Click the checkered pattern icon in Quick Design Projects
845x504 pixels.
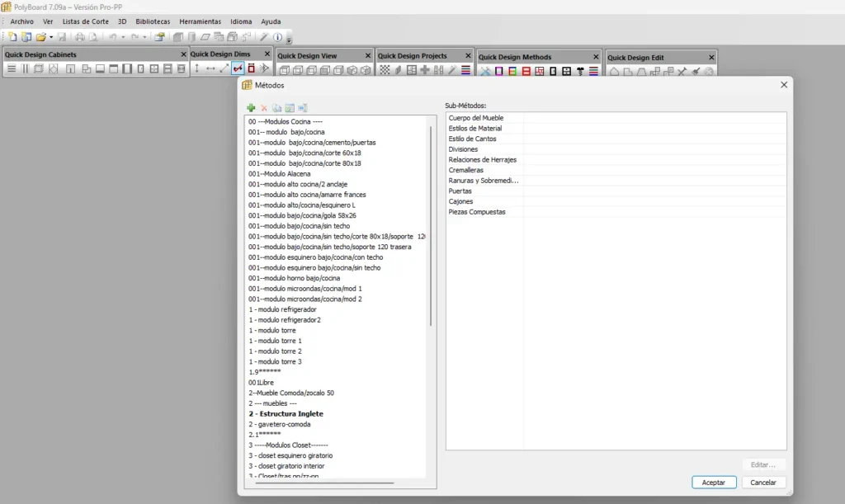pos(385,70)
